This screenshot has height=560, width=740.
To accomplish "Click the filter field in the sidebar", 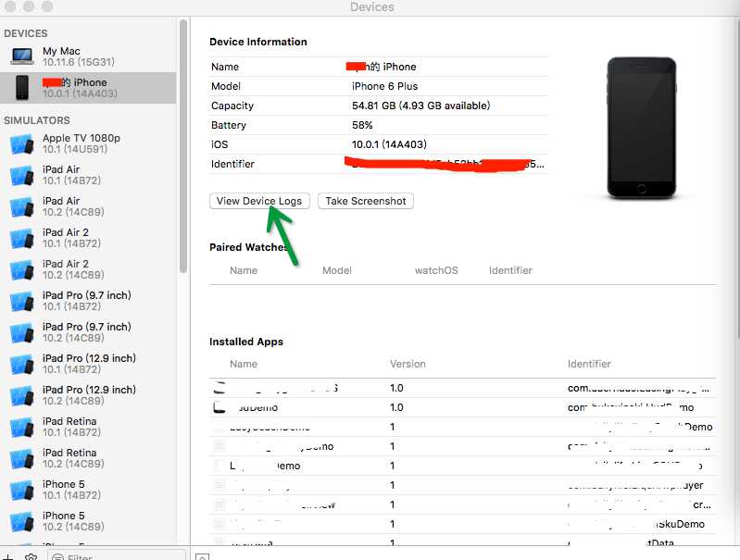I will [117, 556].
